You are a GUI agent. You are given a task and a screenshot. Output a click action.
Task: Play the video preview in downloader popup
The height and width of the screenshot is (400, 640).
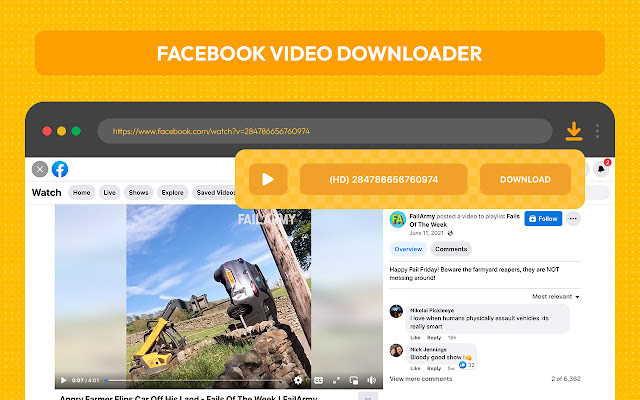tap(268, 179)
